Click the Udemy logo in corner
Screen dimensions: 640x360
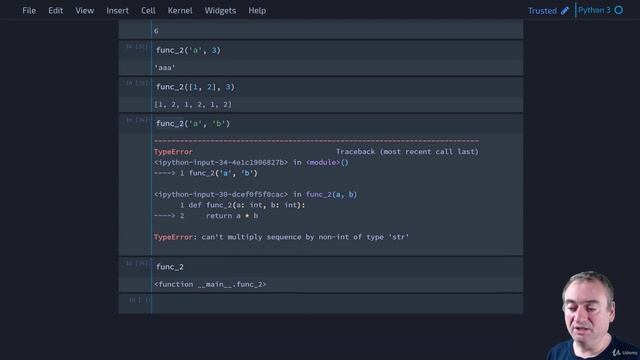coord(625,352)
